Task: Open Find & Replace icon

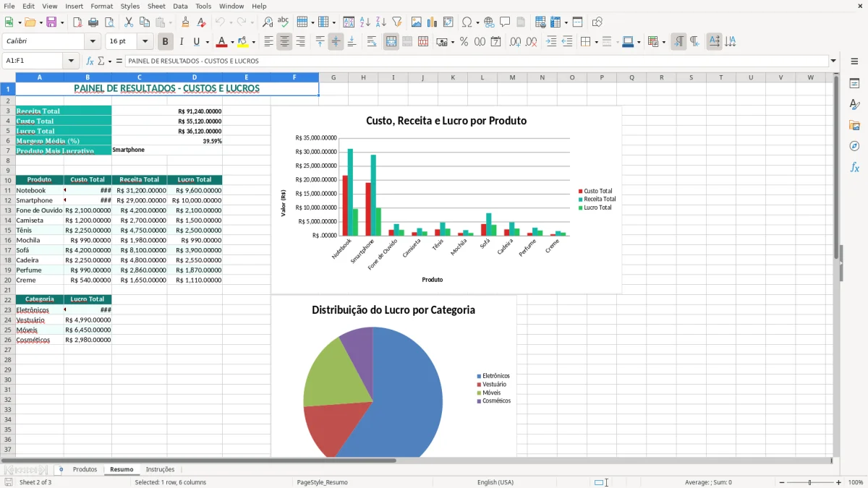Action: (268, 22)
